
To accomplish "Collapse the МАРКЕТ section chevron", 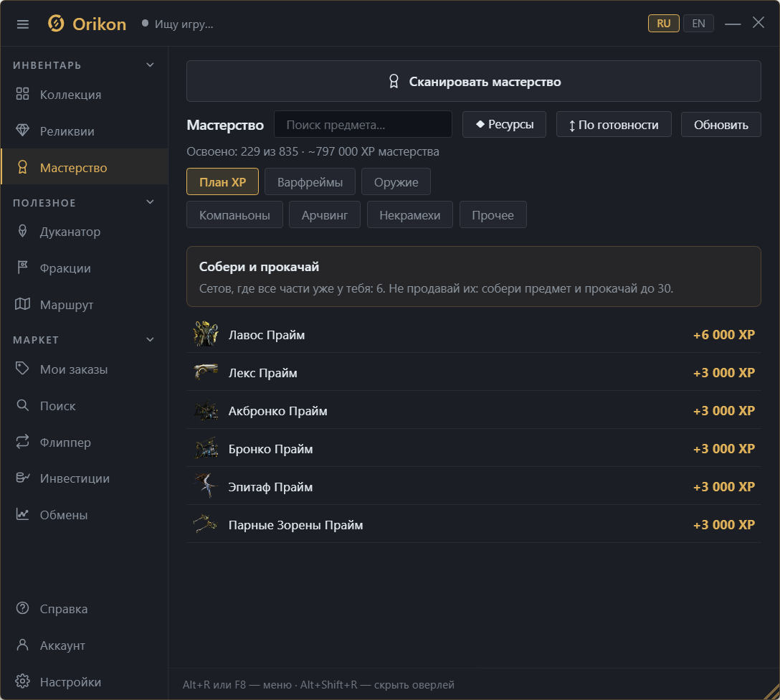I will [x=151, y=340].
